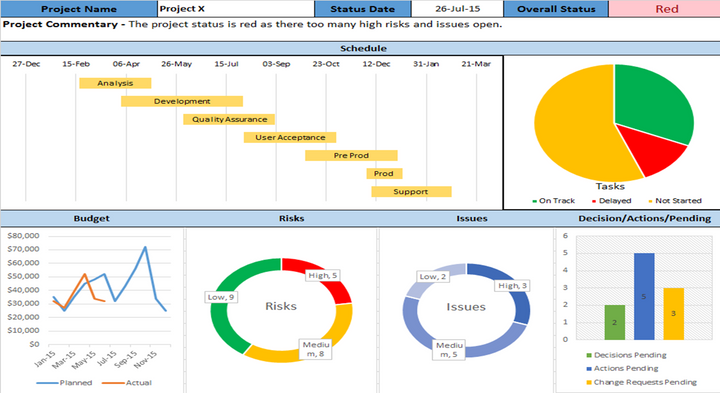Click the 12-Dec axis date label
Image resolution: width=720 pixels, height=393 pixels.
coord(377,64)
